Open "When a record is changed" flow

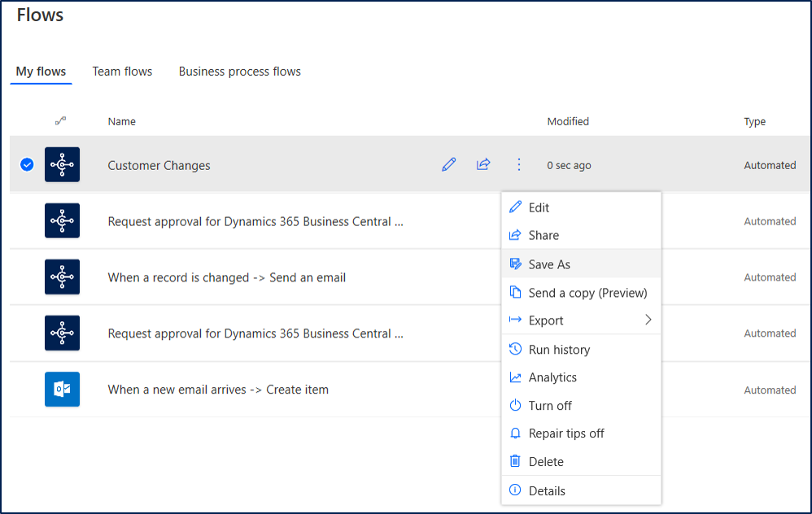click(227, 278)
